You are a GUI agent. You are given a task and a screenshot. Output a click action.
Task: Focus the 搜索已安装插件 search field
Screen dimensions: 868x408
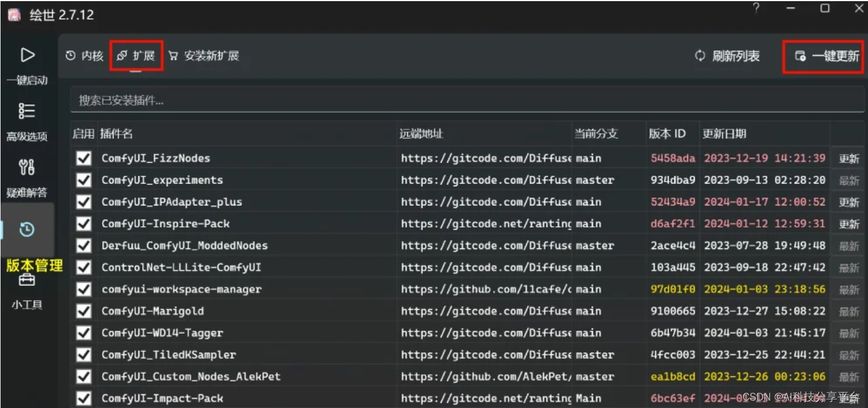click(x=467, y=100)
